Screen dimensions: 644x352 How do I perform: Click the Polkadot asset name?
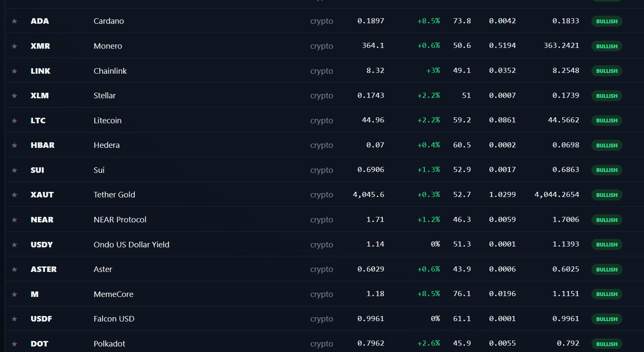pos(109,344)
